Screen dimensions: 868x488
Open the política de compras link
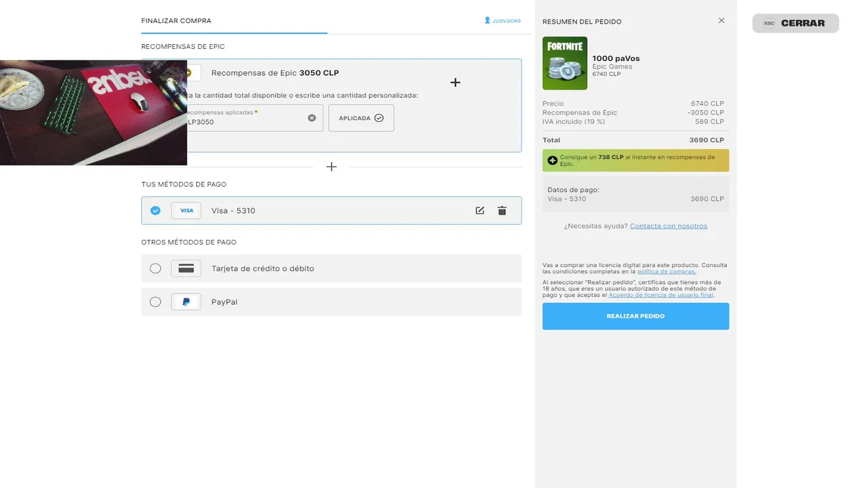[667, 271]
